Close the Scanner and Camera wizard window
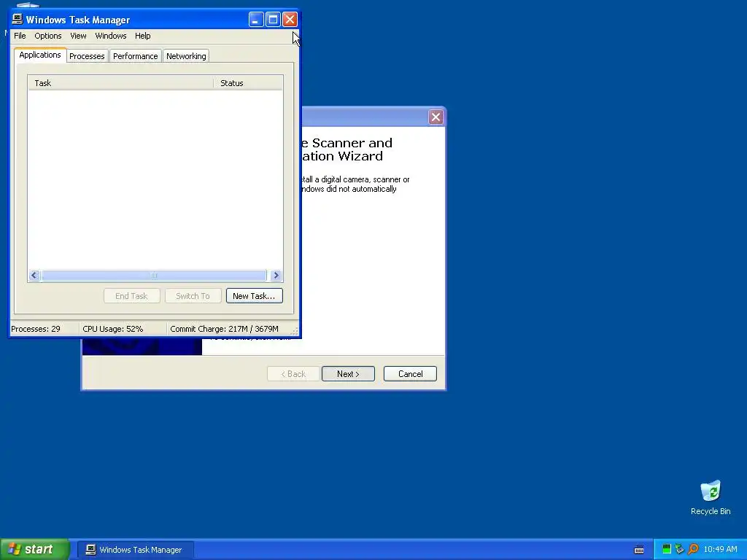Viewport: 747px width, 560px height. click(x=436, y=117)
